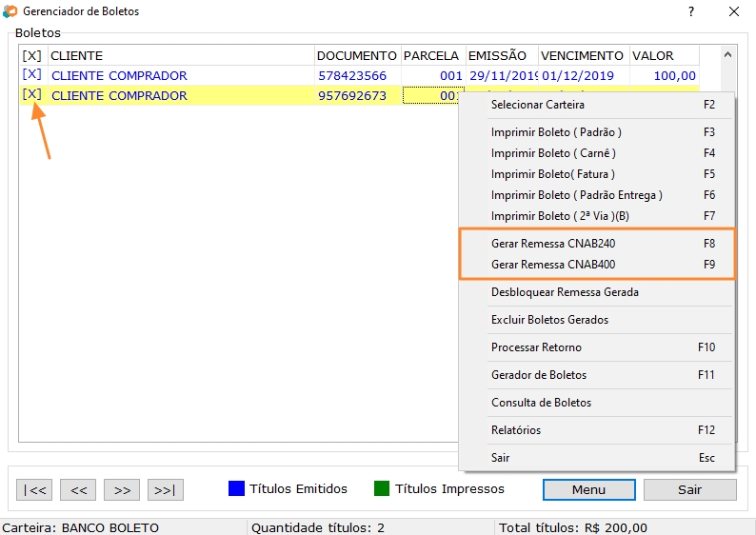Go to first record navigation button
Screen dimensions: 756x535
click(x=34, y=490)
